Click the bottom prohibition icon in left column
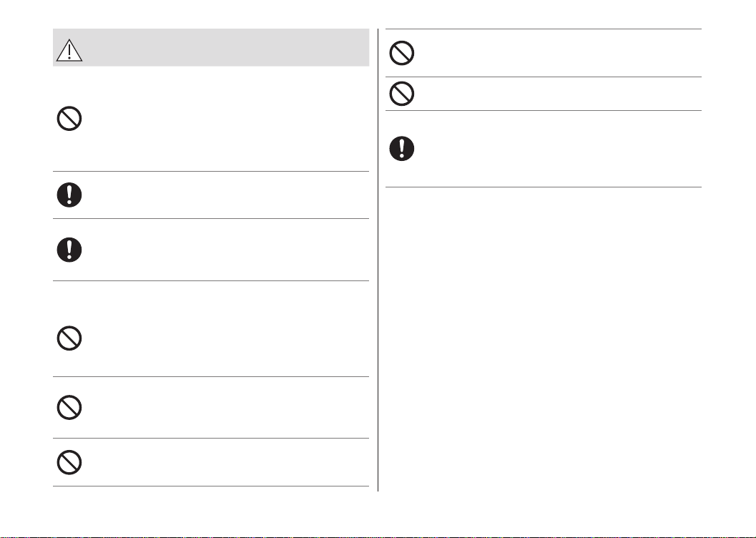This screenshot has width=756, height=538. (69, 462)
